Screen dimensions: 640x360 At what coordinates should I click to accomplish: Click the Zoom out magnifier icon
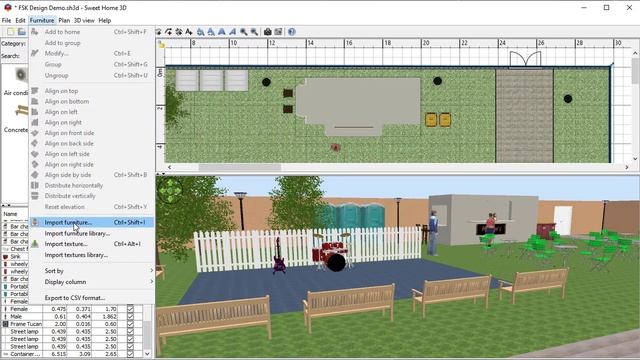[x=254, y=32]
